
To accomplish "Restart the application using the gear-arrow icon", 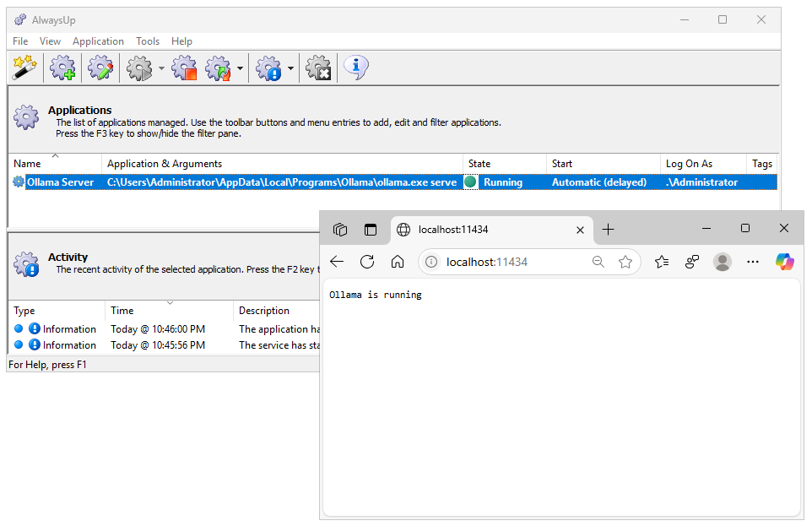I will (218, 68).
